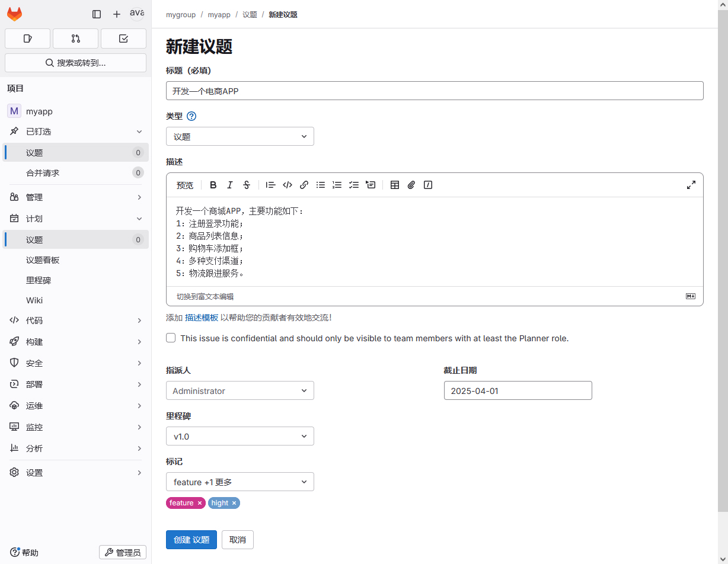Insert a table in the description

pyautogui.click(x=395, y=185)
